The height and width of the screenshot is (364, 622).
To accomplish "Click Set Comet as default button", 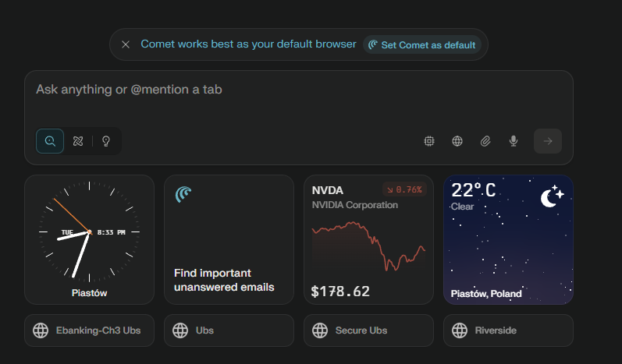I will tap(422, 44).
